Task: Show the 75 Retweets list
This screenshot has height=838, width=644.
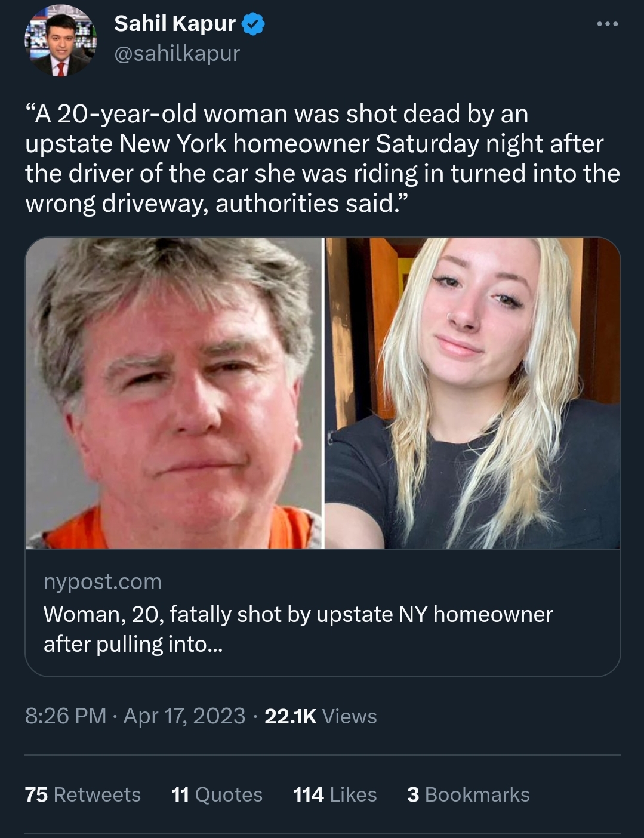Action: click(83, 794)
